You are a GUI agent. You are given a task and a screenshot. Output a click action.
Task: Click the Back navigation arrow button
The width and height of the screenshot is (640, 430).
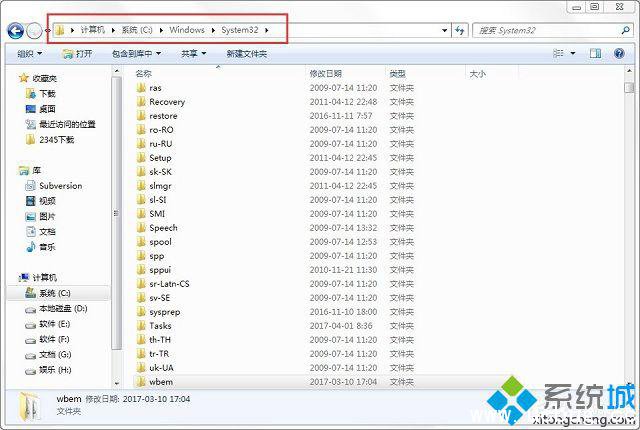[x=16, y=31]
